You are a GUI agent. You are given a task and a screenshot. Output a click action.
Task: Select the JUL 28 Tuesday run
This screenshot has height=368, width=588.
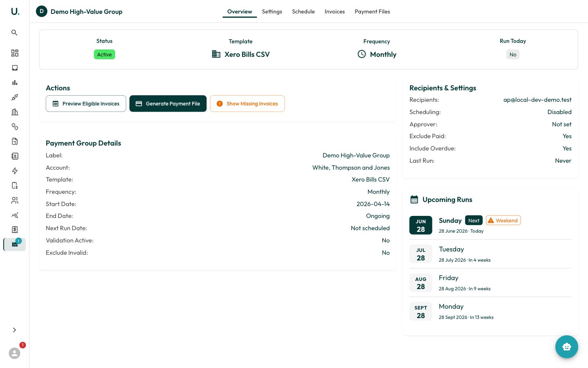[490, 254]
